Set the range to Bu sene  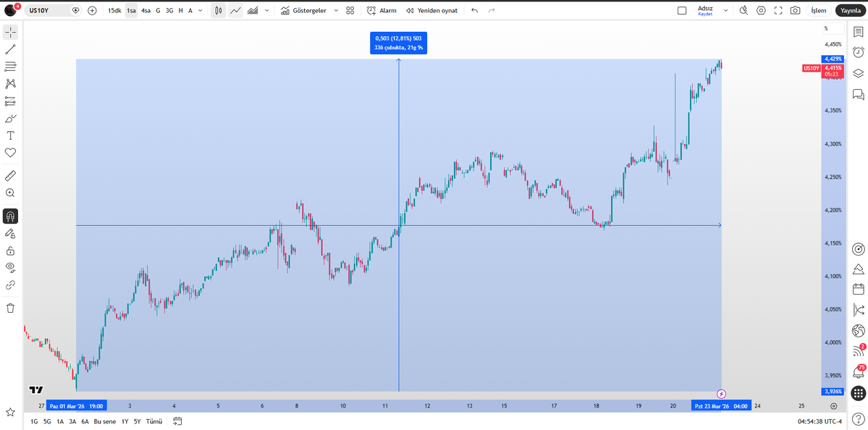click(105, 421)
